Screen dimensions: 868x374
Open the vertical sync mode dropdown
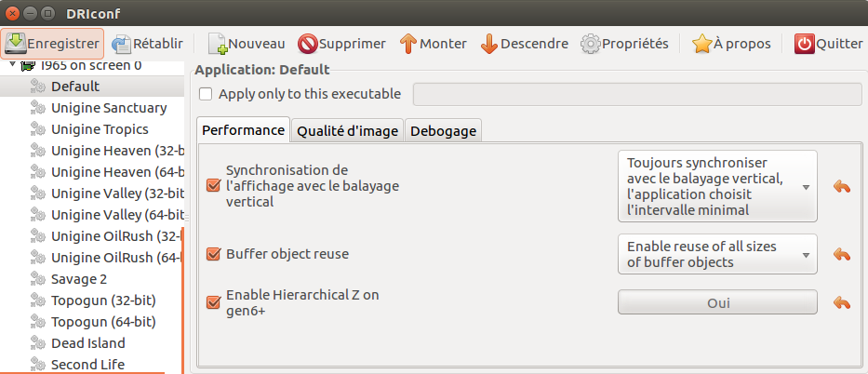pyautogui.click(x=717, y=186)
